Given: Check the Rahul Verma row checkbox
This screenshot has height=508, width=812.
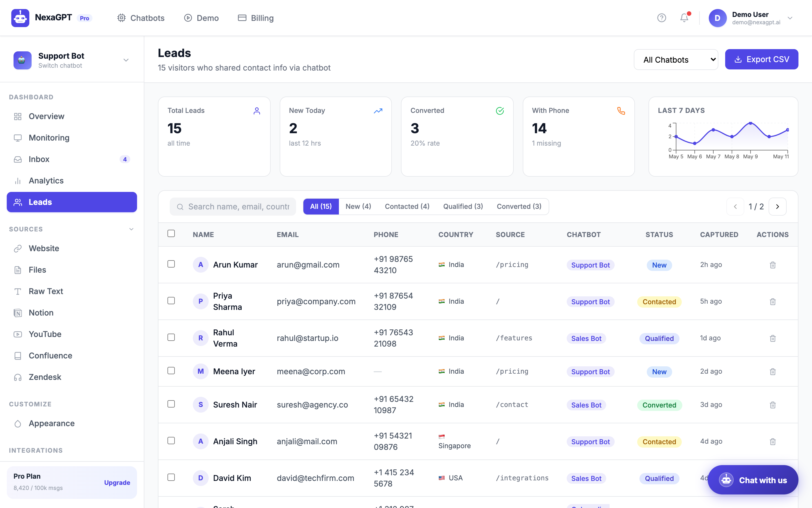Looking at the screenshot, I should (x=171, y=337).
